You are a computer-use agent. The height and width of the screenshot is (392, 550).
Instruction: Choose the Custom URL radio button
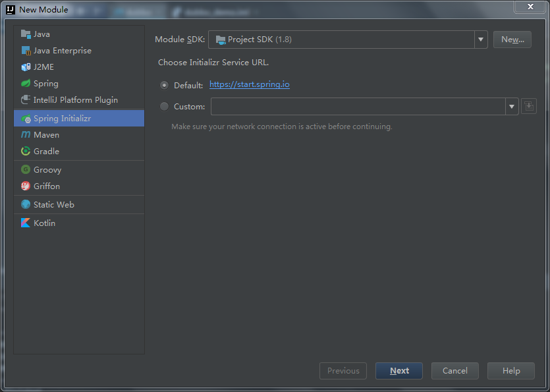click(164, 106)
